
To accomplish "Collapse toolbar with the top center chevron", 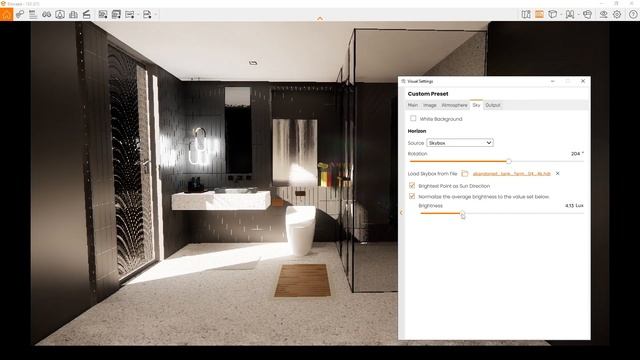I will pyautogui.click(x=320, y=18).
